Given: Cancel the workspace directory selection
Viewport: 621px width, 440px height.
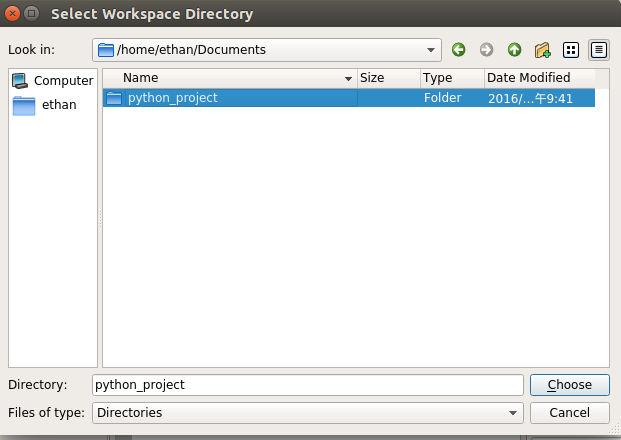Looking at the screenshot, I should (x=570, y=412).
